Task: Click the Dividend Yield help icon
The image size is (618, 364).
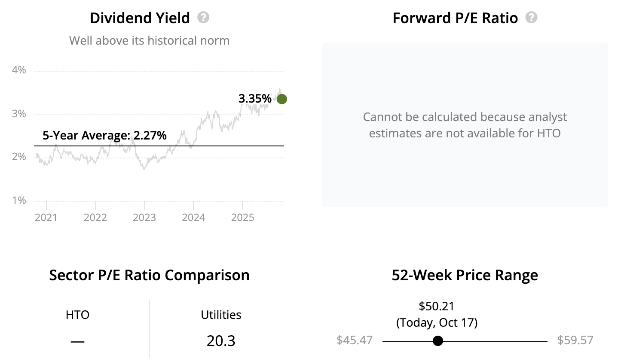Action: [203, 18]
